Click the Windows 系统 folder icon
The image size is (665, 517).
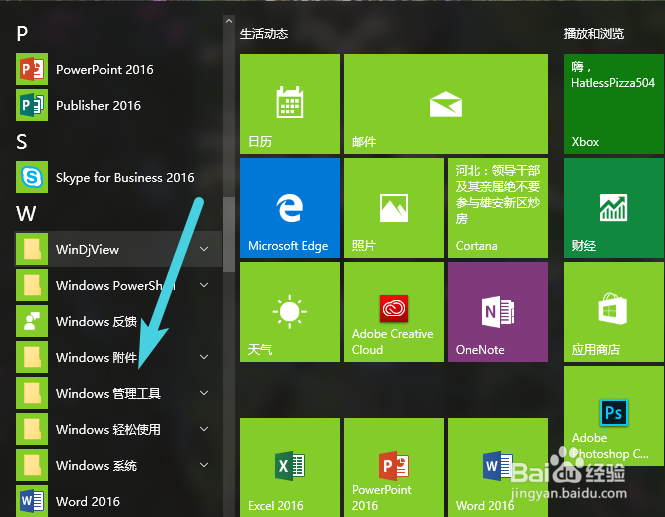point(32,465)
